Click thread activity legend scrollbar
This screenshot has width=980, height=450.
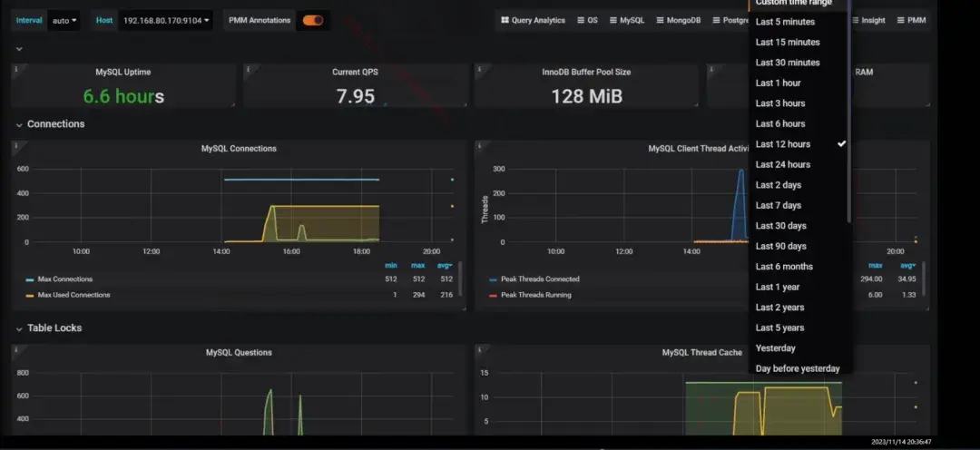923,279
